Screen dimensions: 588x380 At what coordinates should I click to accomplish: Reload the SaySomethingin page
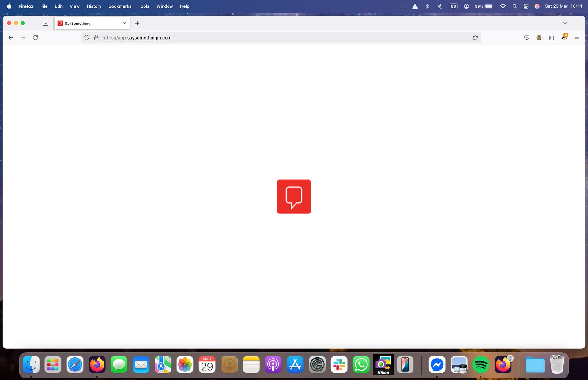pos(36,37)
